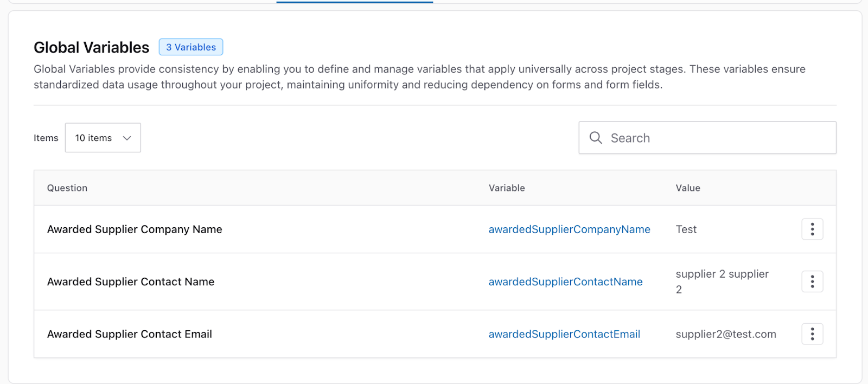Open the awardedSupplierCompanyName variable link
868x384 pixels.
click(x=569, y=229)
